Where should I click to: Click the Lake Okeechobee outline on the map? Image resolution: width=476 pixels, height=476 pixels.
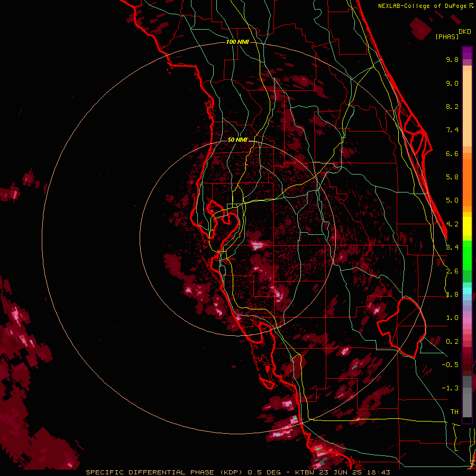tap(401, 327)
